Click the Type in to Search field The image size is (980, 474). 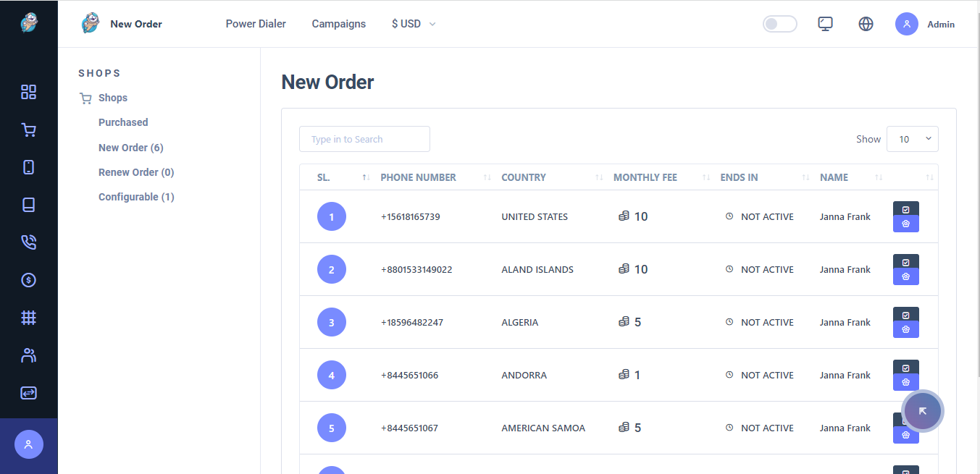pos(364,139)
